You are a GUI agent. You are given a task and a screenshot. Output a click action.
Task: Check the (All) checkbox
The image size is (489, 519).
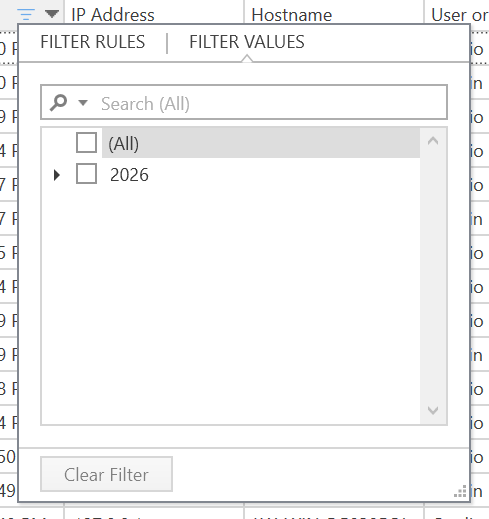coord(86,143)
